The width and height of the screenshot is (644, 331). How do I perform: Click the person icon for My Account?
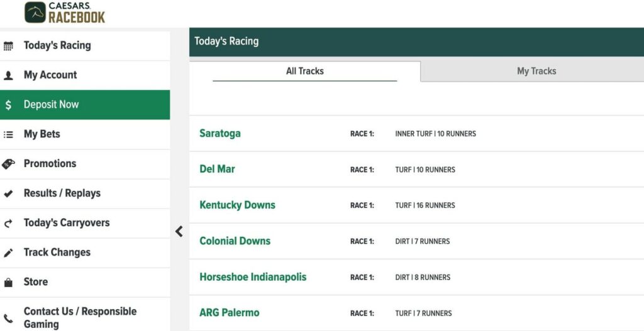pyautogui.click(x=8, y=75)
